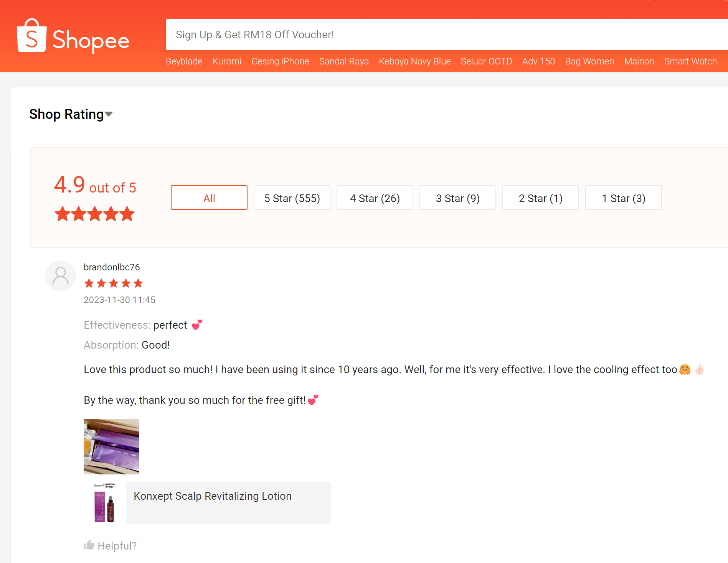Open Konxept Scalp Revitalizing Lotion link

click(213, 496)
